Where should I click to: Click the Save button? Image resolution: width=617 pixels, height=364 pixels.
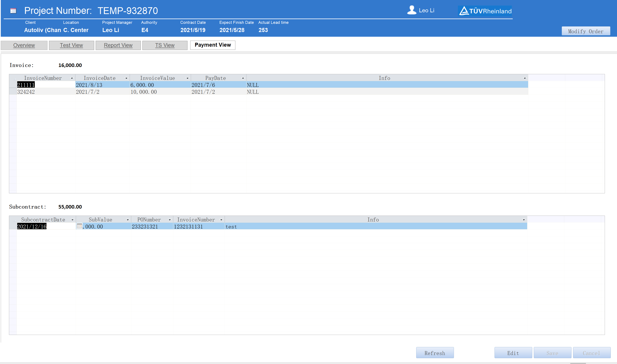coord(553,353)
